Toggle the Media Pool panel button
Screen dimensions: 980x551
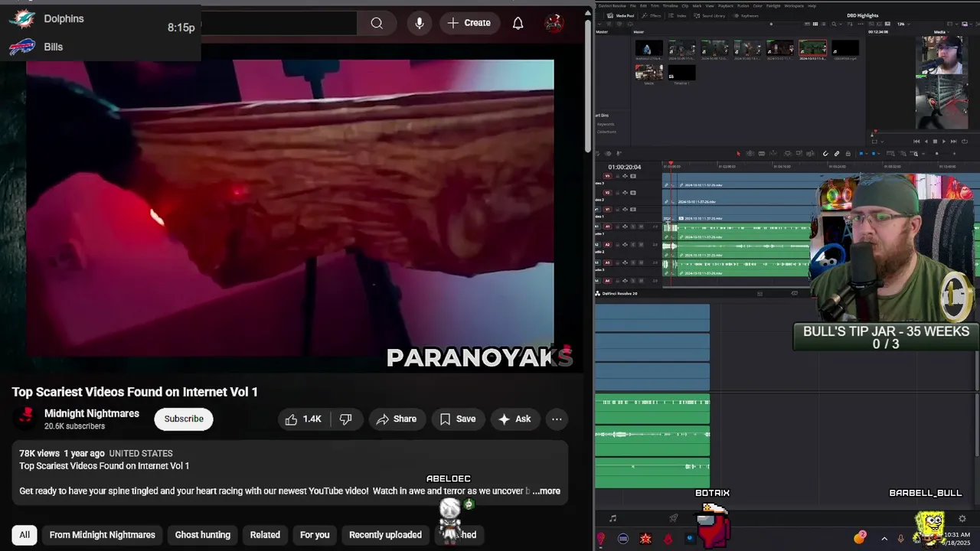click(x=621, y=15)
